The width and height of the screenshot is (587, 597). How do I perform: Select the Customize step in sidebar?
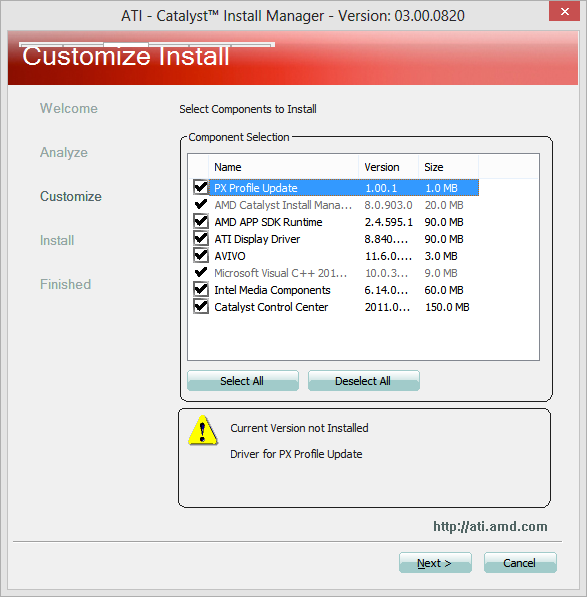[71, 196]
